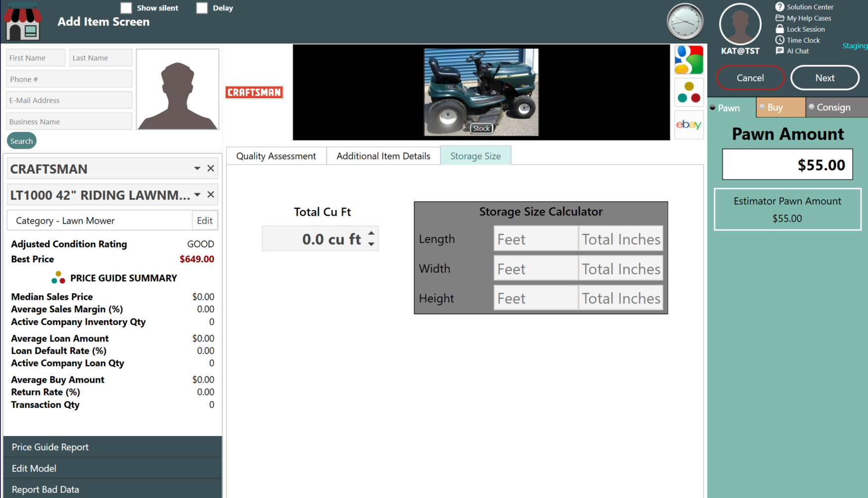Screen dimensions: 868x498
Task: Open the Time Clock
Action: click(780, 40)
